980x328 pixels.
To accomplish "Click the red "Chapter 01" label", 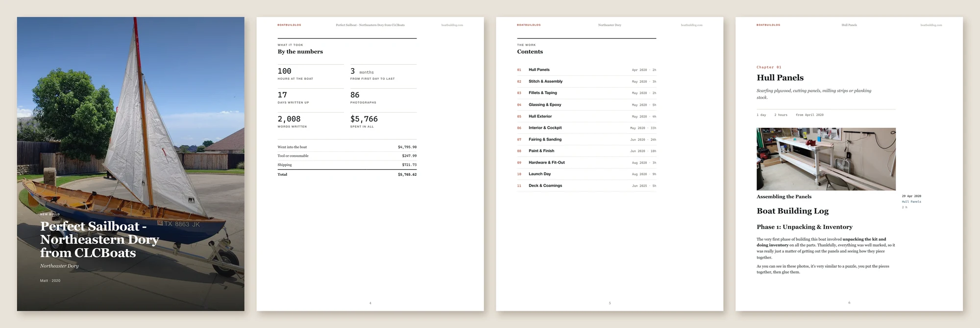I will tap(769, 67).
